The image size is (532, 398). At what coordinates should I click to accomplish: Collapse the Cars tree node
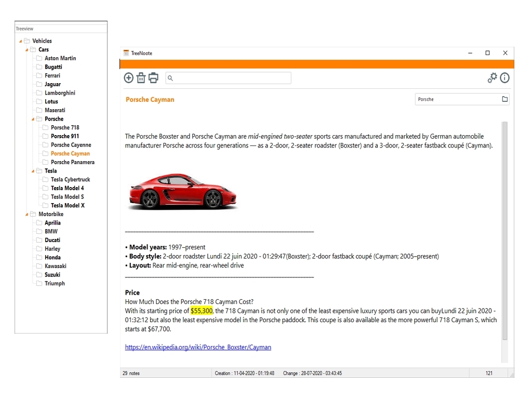27,50
